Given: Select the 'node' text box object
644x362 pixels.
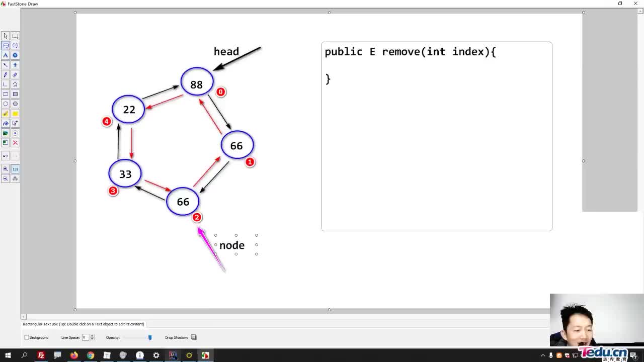Looking at the screenshot, I should click(232, 245).
